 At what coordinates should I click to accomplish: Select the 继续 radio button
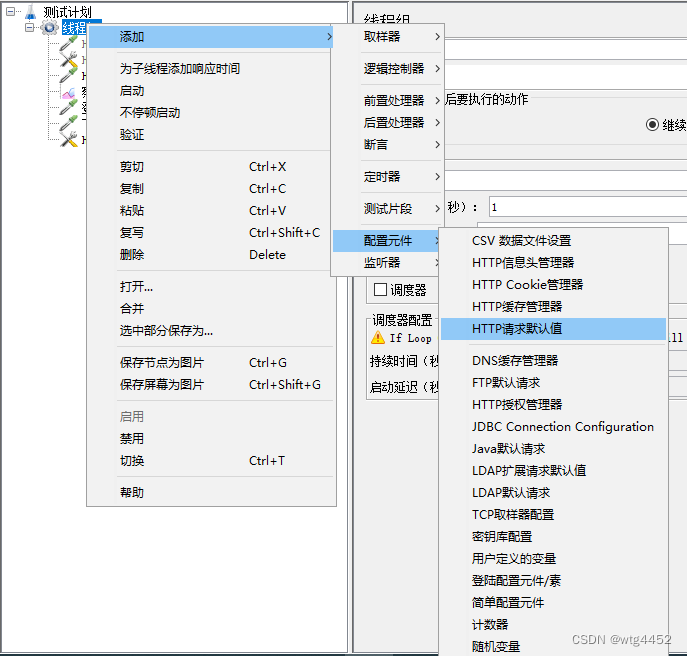click(x=652, y=125)
